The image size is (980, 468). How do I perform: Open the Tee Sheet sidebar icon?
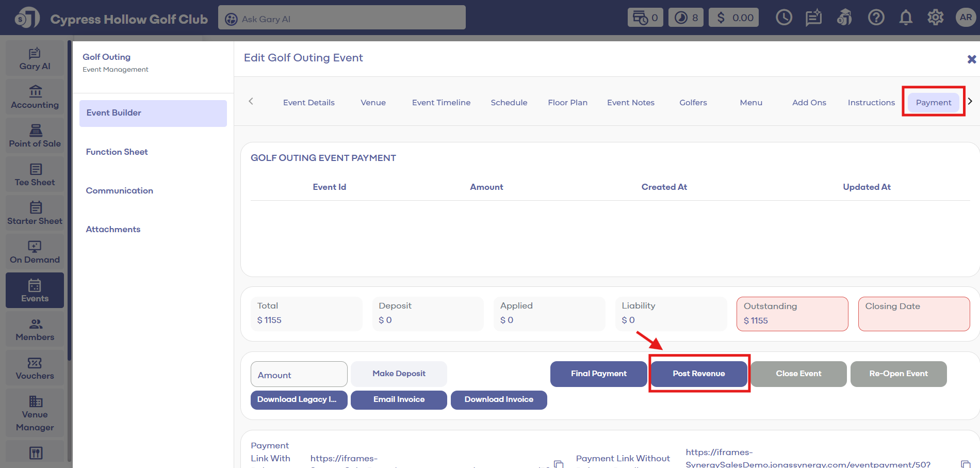coord(35,175)
